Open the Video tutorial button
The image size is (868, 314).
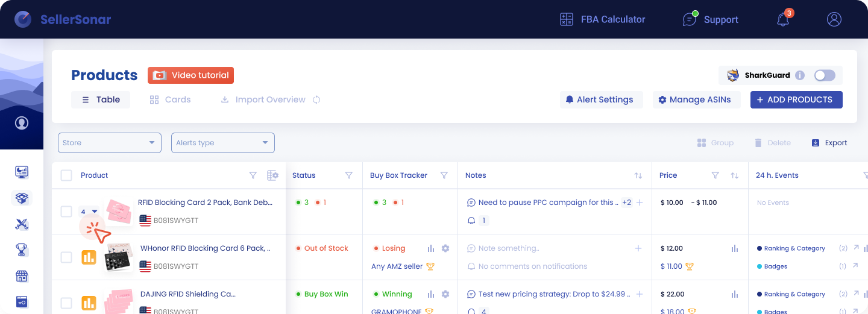pos(190,75)
